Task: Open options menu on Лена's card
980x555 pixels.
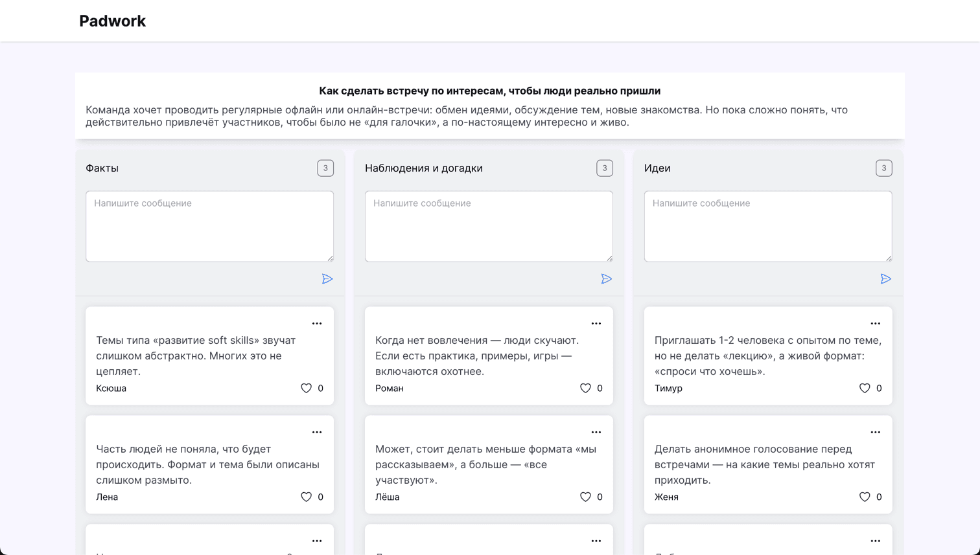Action: coord(317,432)
